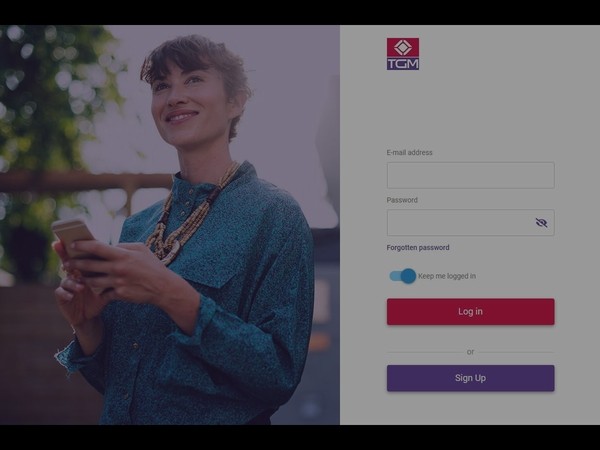Focus the E-mail address input field

[x=470, y=175]
